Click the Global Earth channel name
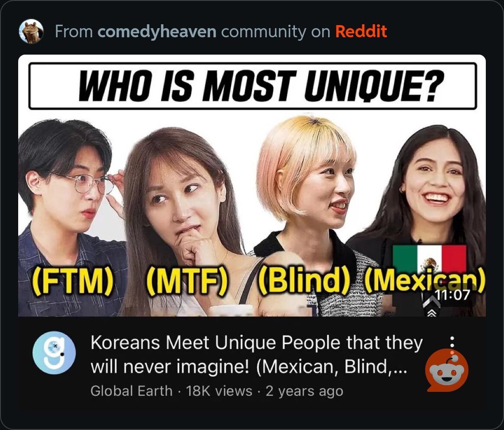The height and width of the screenshot is (430, 504). [x=132, y=391]
